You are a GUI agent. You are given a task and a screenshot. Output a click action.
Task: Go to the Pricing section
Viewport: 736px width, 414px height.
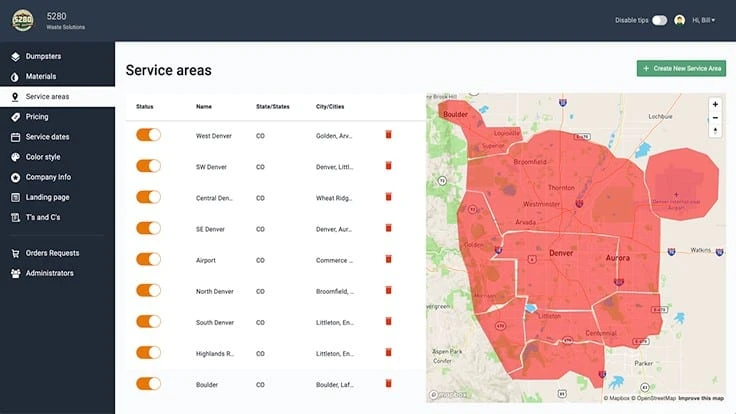(x=37, y=117)
